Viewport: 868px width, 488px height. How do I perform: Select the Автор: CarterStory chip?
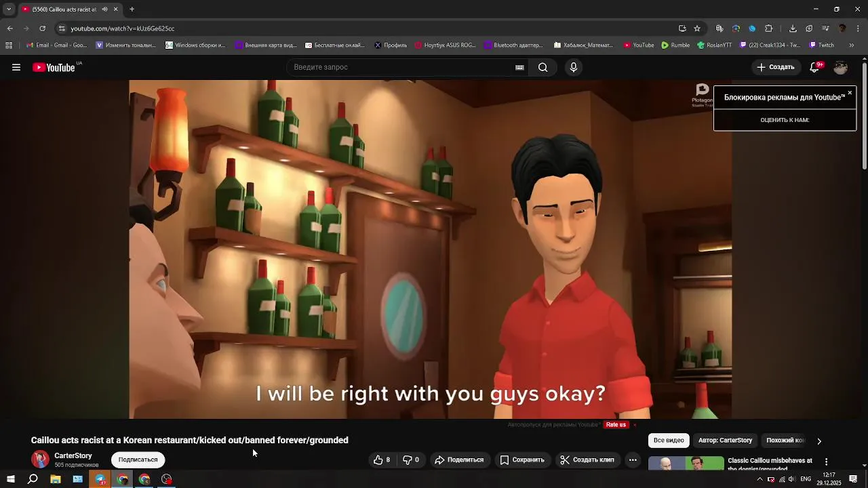coord(725,441)
